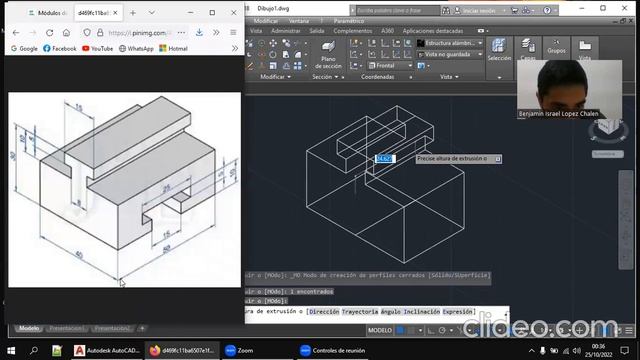Expand the Selección panel arrow
The image size is (640, 360).
499,77
